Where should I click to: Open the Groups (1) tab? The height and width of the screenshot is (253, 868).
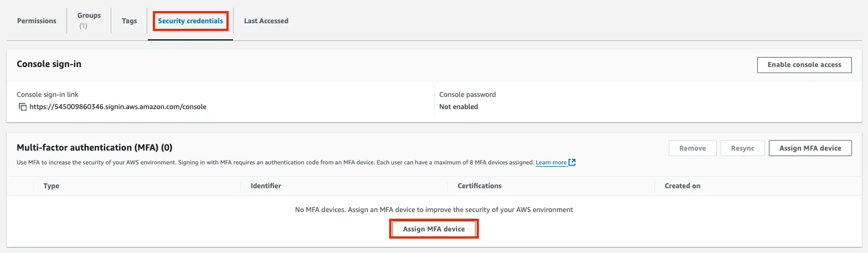click(89, 21)
